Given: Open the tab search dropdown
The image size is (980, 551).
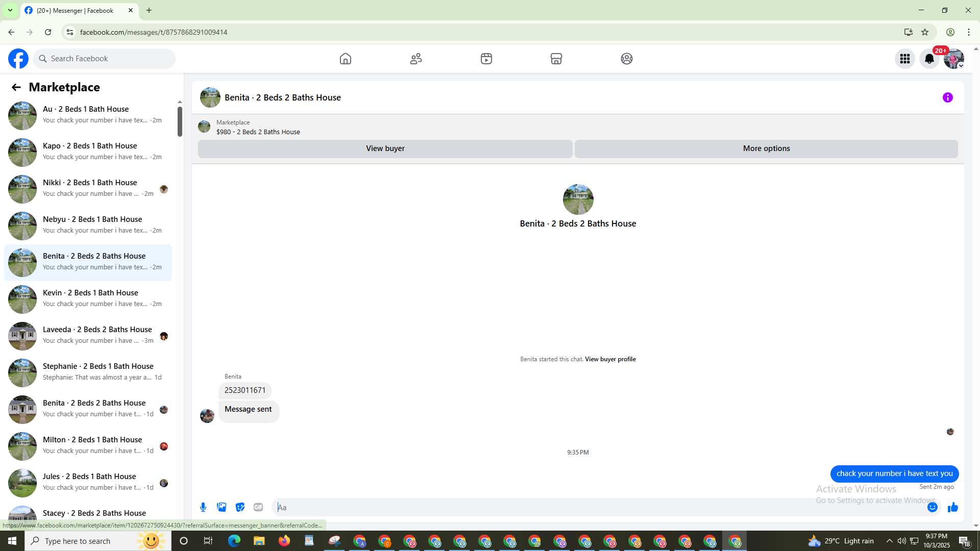Looking at the screenshot, I should (10, 10).
